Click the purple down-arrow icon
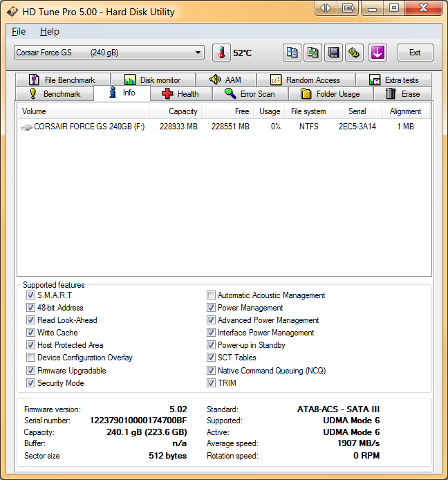 (x=377, y=53)
